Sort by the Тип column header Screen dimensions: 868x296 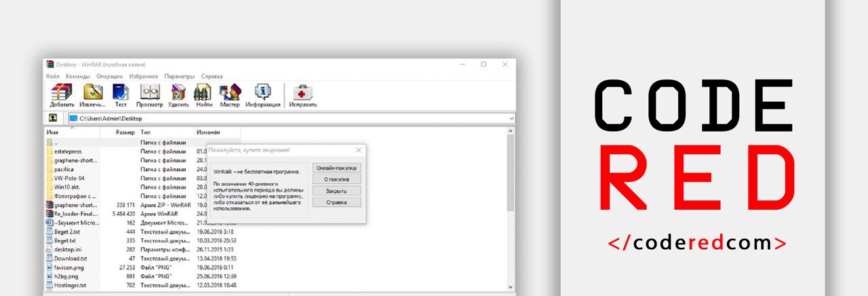165,132
